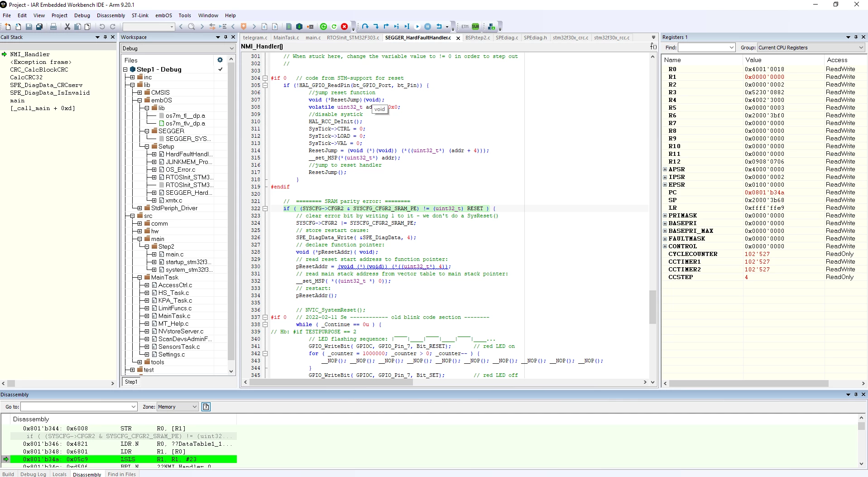Undo last edit via toolbar arrow

click(x=102, y=27)
